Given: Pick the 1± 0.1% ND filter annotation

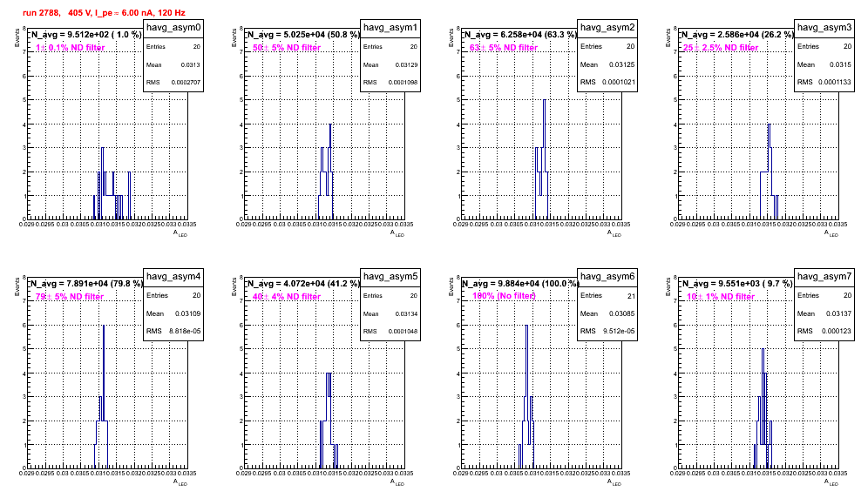Looking at the screenshot, I should [x=70, y=48].
